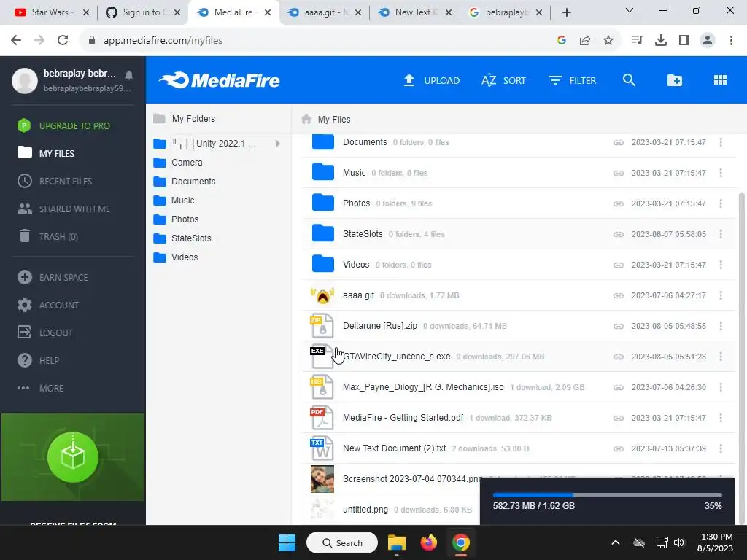Click the aaaa.gif thumbnail
Image resolution: width=747 pixels, height=560 pixels.
322,295
